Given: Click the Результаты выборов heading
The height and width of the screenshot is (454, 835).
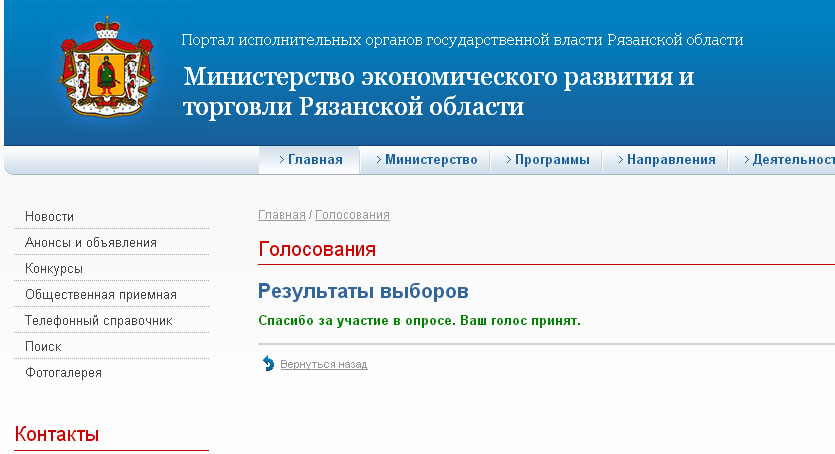Looking at the screenshot, I should 364,291.
